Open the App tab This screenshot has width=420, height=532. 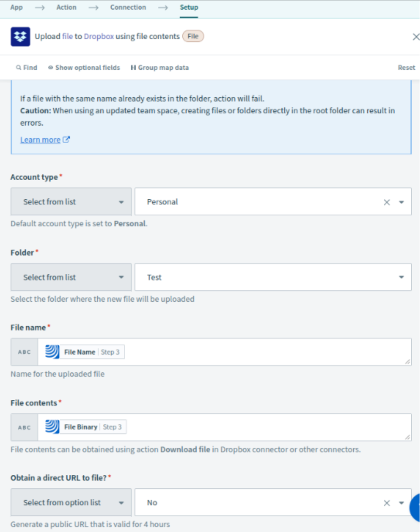(17, 7)
